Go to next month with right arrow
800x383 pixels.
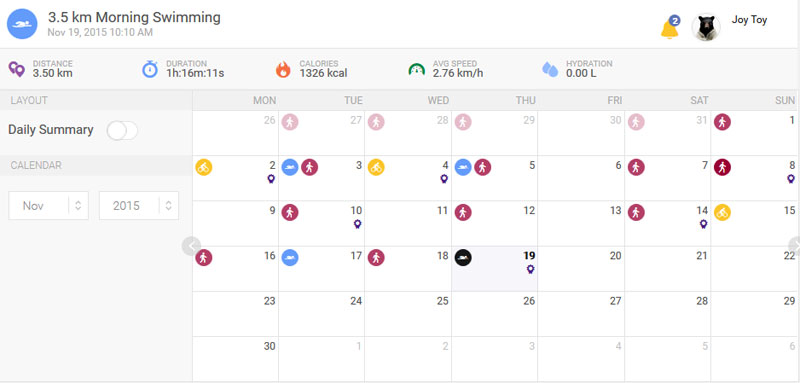point(794,246)
